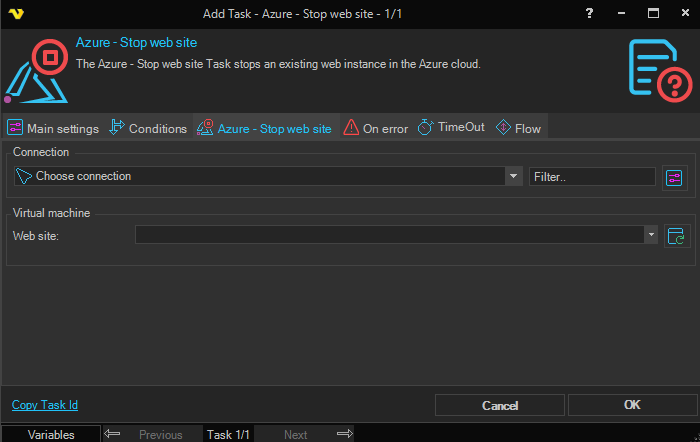Open the Web site dropdown list

tap(650, 235)
